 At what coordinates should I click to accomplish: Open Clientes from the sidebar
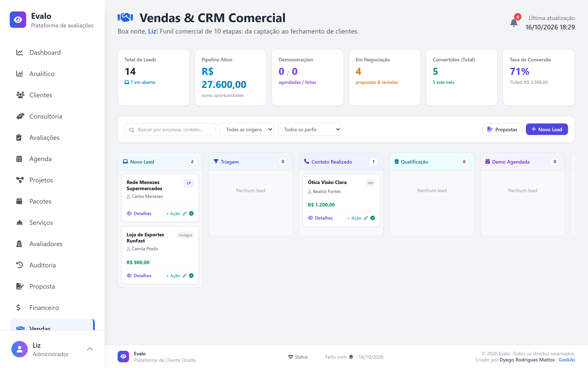[52, 95]
